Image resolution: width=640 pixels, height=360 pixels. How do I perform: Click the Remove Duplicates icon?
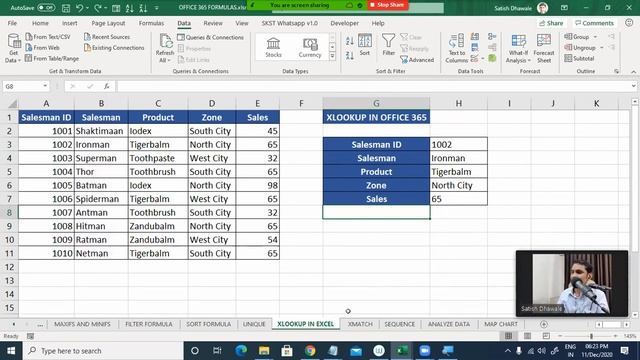click(475, 48)
